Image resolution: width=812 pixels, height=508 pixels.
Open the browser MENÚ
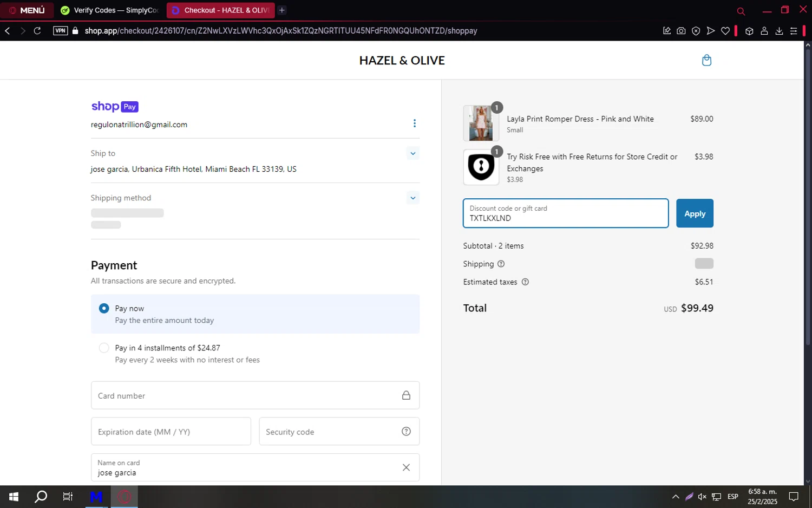[x=27, y=10]
